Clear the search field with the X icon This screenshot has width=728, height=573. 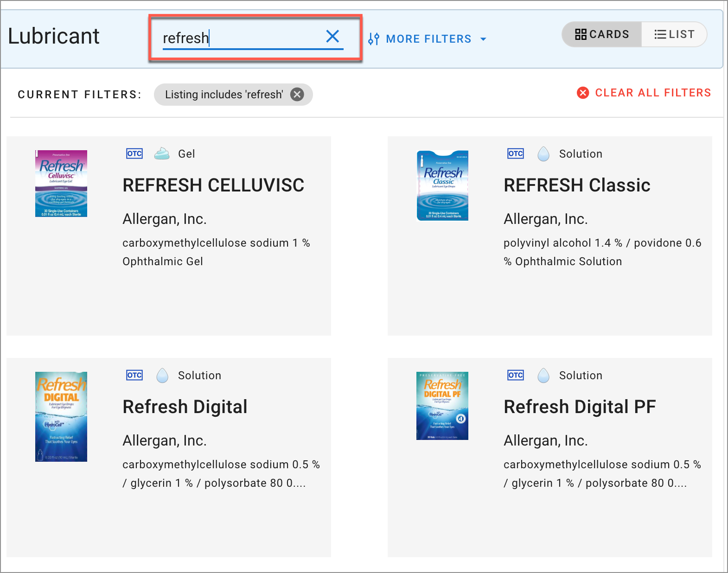pos(332,36)
